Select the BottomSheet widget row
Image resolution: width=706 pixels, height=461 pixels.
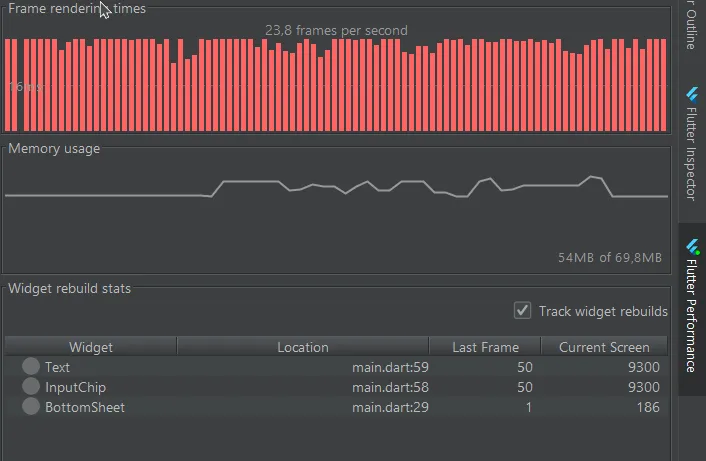336,407
